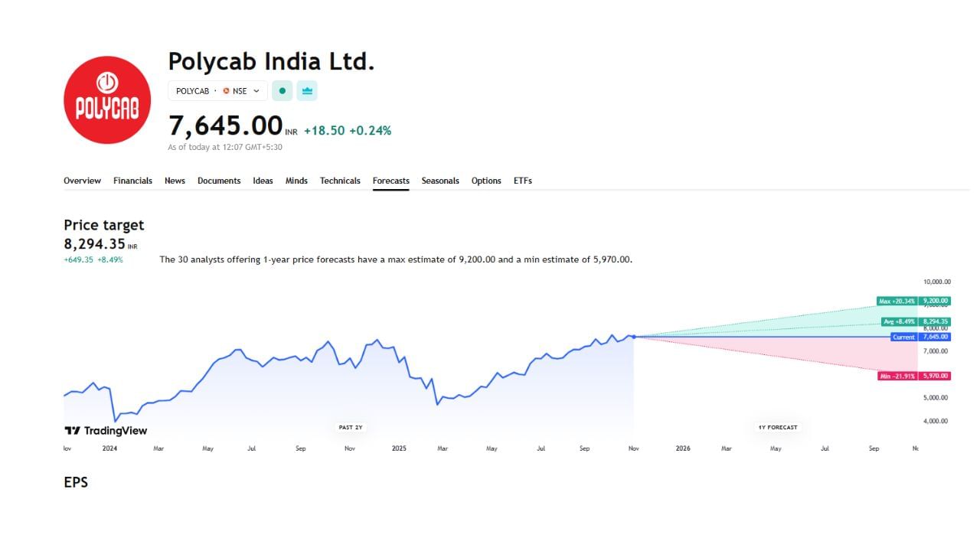Screen dimensions: 980x551
Task: Click the blue Current price label
Action: (x=903, y=337)
